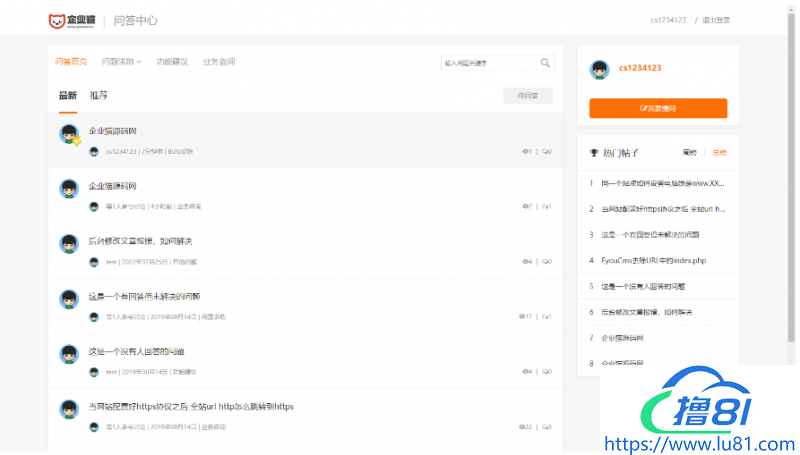Click avatar of the first post with badge
This screenshot has width=800, height=455.
pos(69,135)
